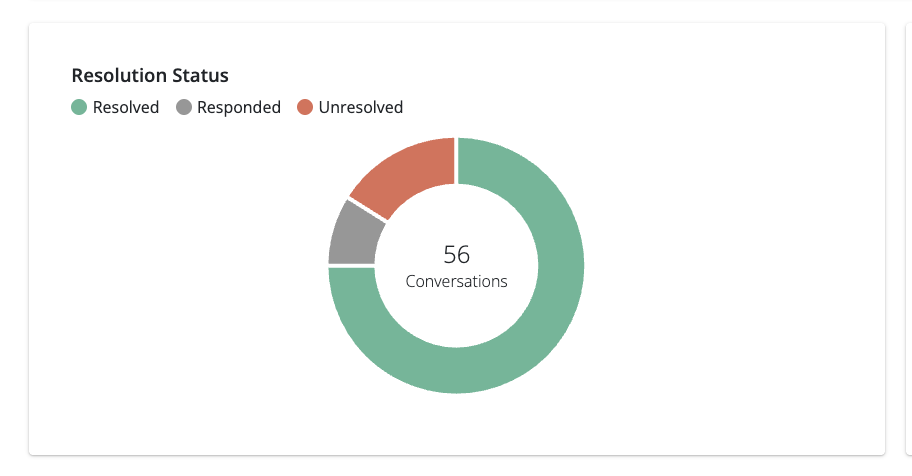Toggle the Responded legend label
Image resolution: width=912 pixels, height=476 pixels.
(238, 107)
